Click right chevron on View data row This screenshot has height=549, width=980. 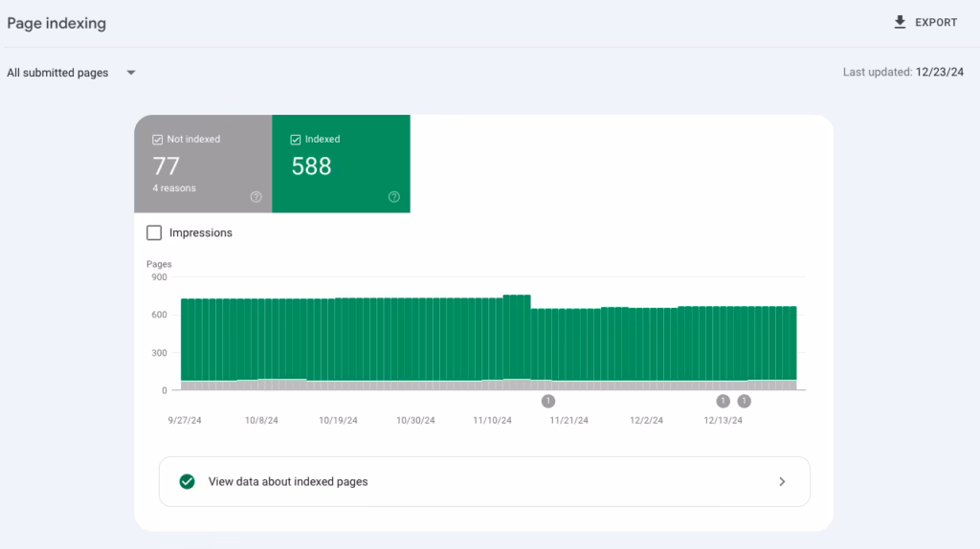[x=782, y=482]
